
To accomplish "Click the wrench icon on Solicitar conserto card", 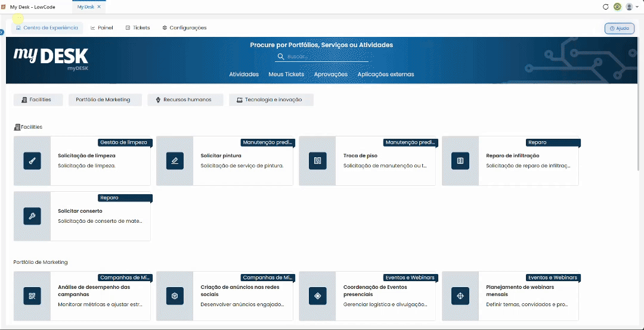I will pos(32,216).
